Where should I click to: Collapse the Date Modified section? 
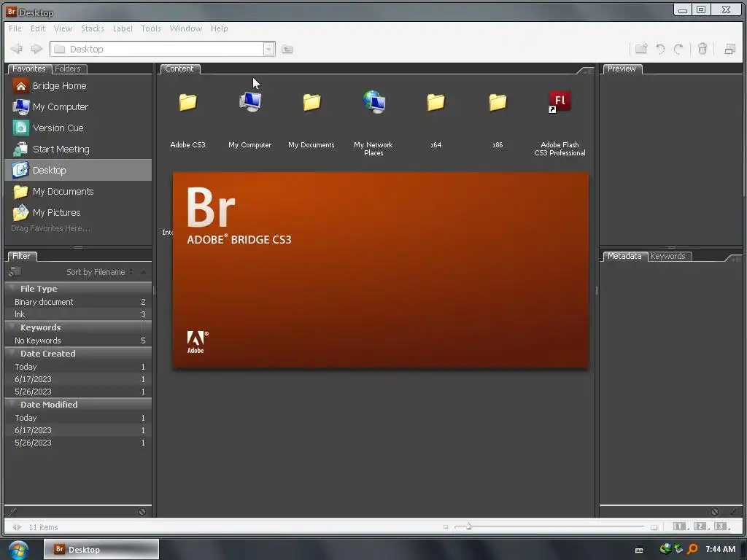pyautogui.click(x=12, y=404)
